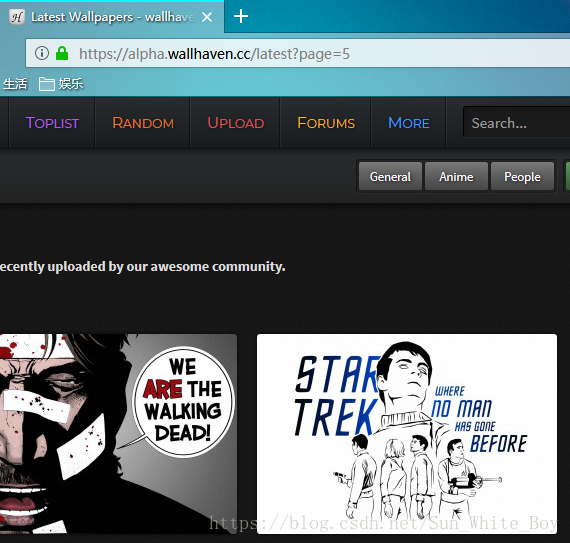Select the Latest Wallpapers browser tab

[112, 17]
